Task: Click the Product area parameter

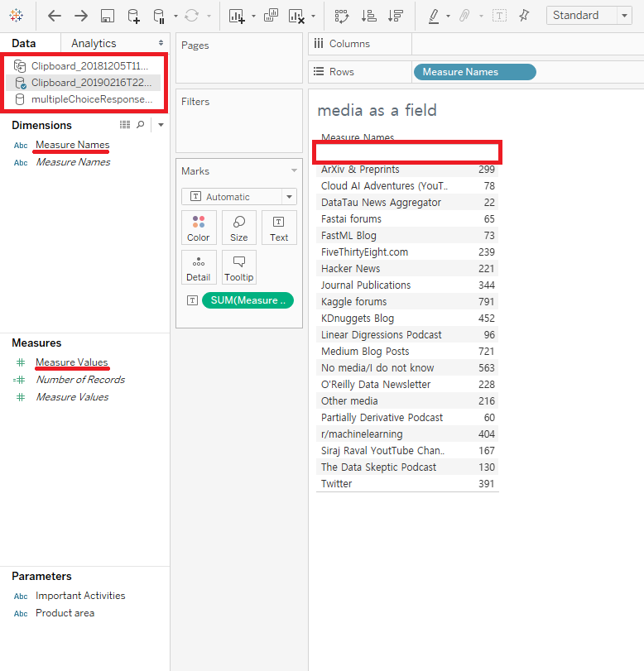Action: pos(65,613)
